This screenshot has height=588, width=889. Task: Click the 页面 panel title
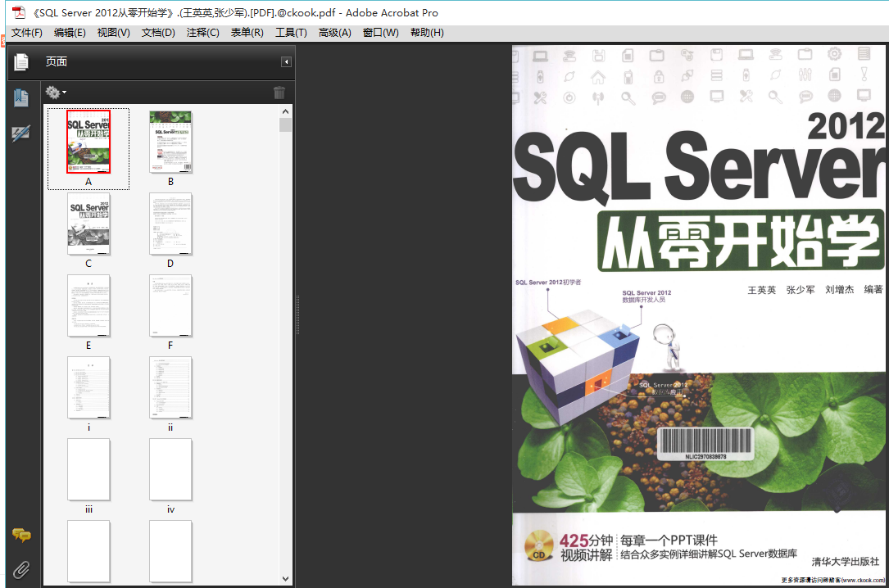click(57, 61)
